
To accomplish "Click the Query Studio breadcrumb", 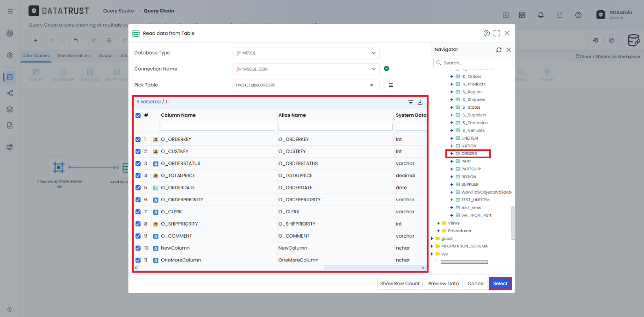I will (x=118, y=11).
